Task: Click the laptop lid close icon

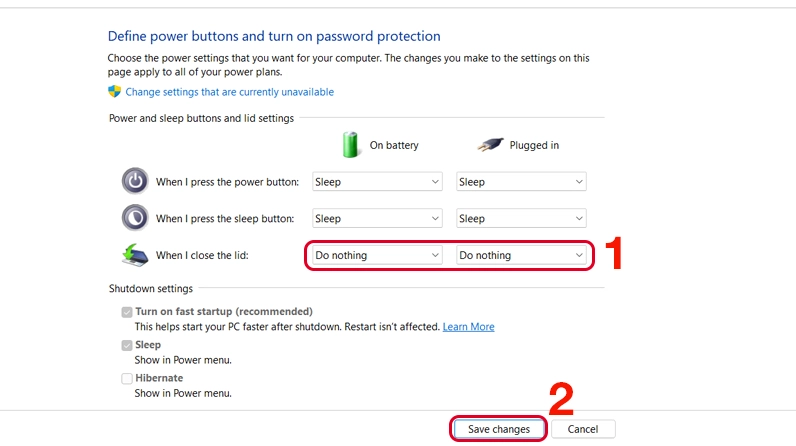Action: (x=134, y=255)
